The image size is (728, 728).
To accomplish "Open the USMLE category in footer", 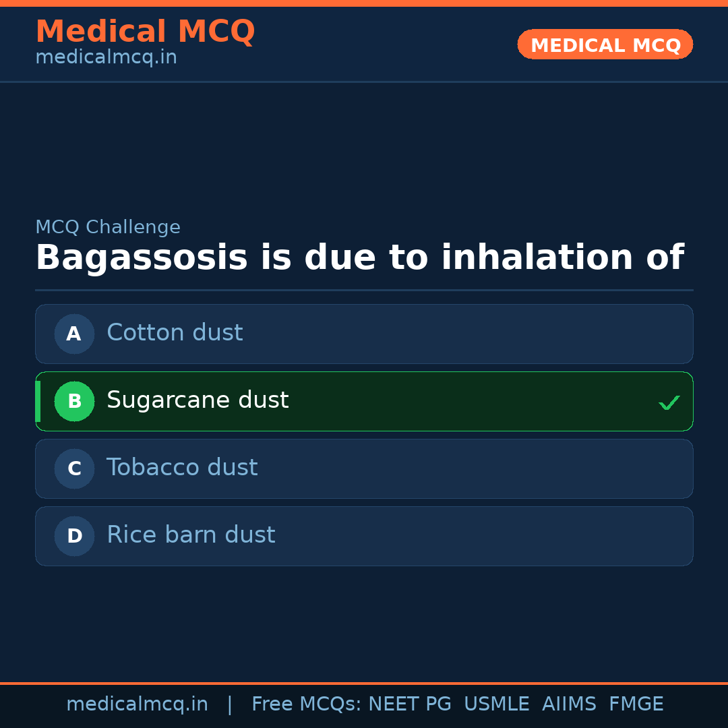I will click(497, 703).
